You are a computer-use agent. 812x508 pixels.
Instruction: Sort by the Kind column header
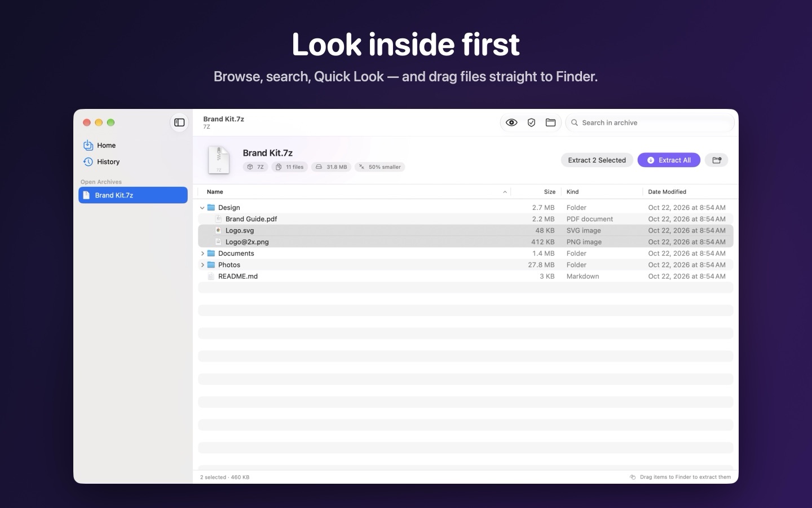coord(601,192)
